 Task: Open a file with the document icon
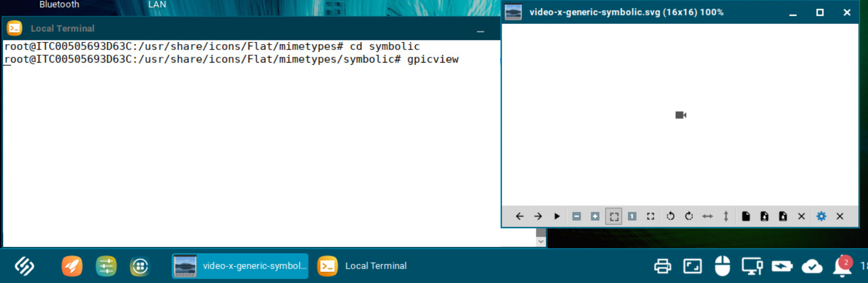coord(746,216)
